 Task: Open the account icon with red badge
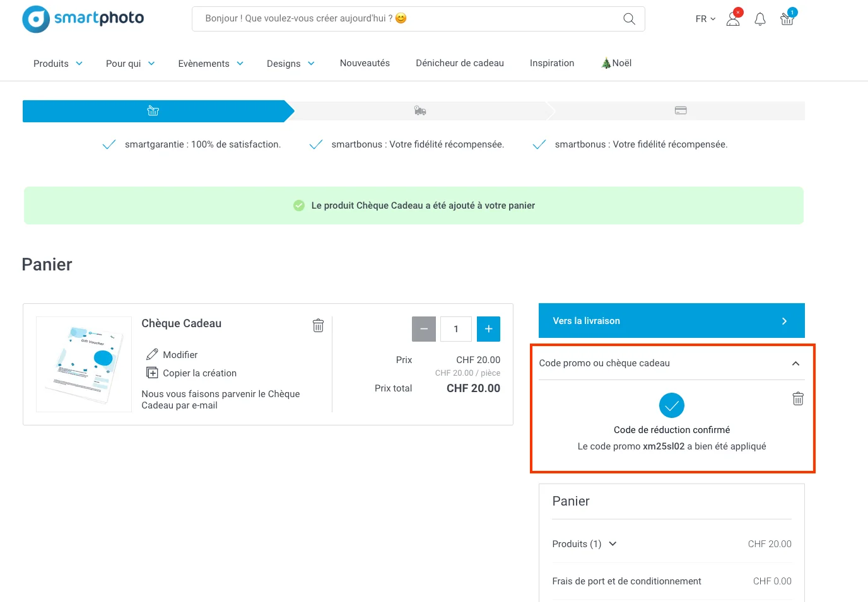click(732, 20)
